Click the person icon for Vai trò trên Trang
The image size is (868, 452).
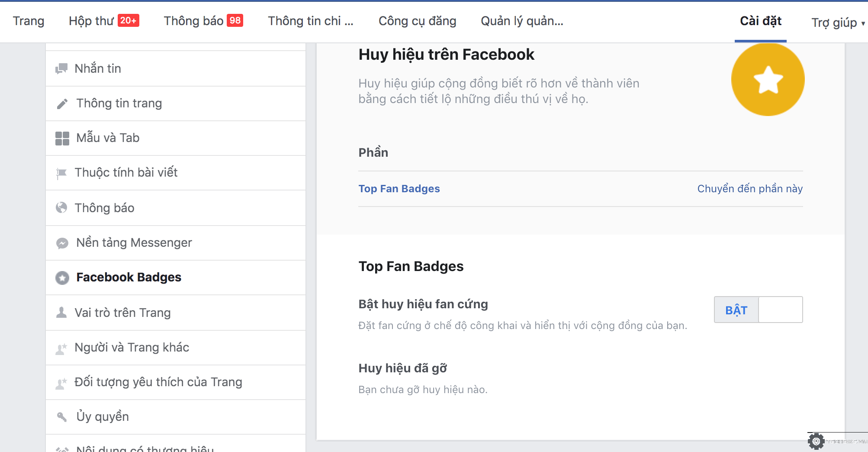click(x=61, y=312)
